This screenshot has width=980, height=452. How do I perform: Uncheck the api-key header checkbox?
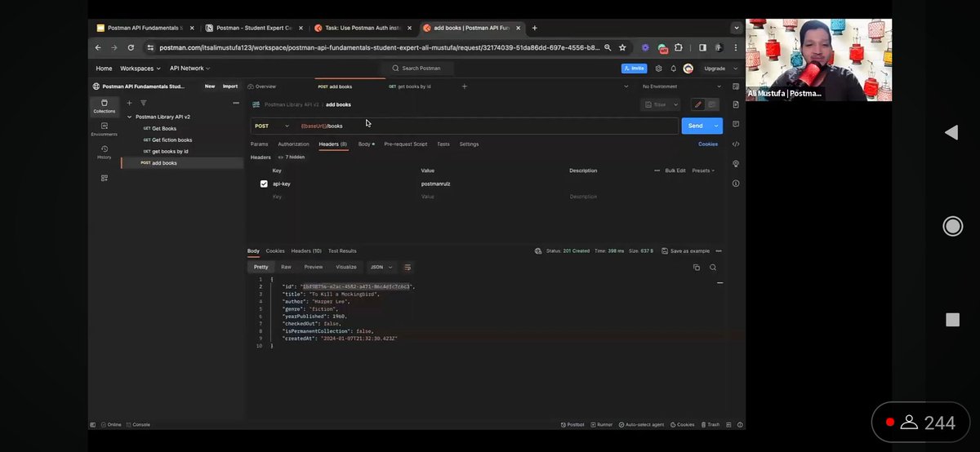pyautogui.click(x=264, y=184)
